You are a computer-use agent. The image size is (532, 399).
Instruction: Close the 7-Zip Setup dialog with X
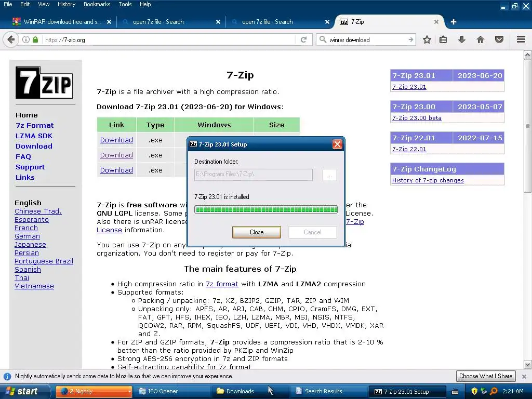point(337,144)
